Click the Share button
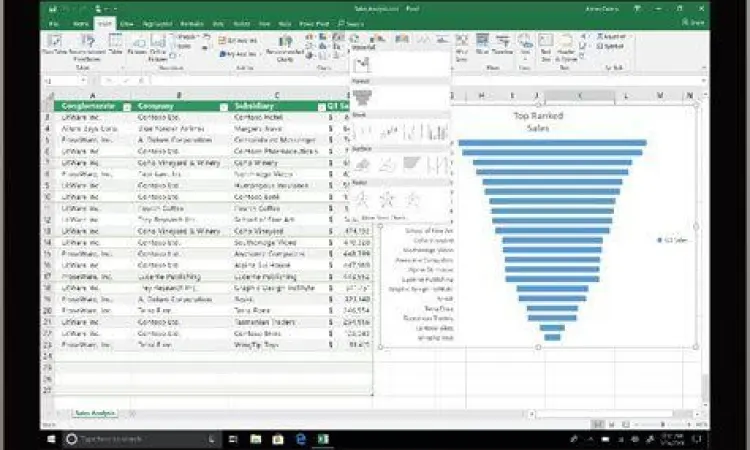Screen dimensions: 750x450 pyautogui.click(x=693, y=22)
